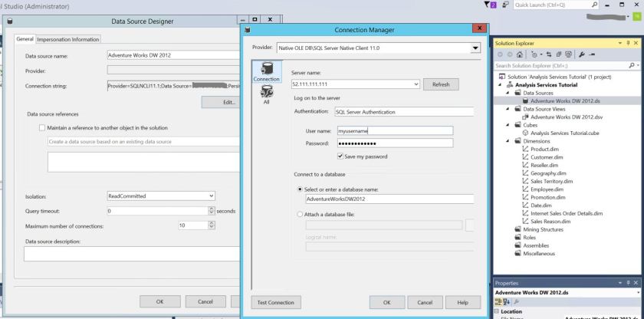644x319 pixels.
Task: Click Cancel in Connection Manager
Action: click(x=425, y=303)
